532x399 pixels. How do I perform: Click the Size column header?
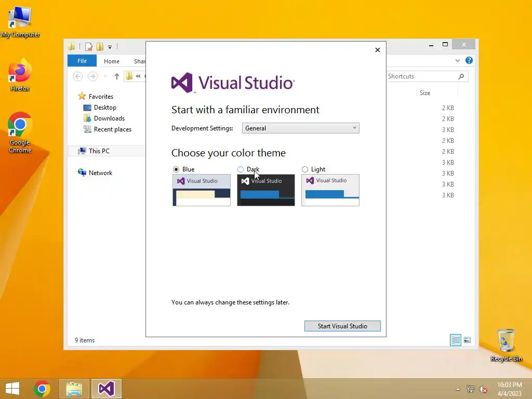click(x=425, y=93)
